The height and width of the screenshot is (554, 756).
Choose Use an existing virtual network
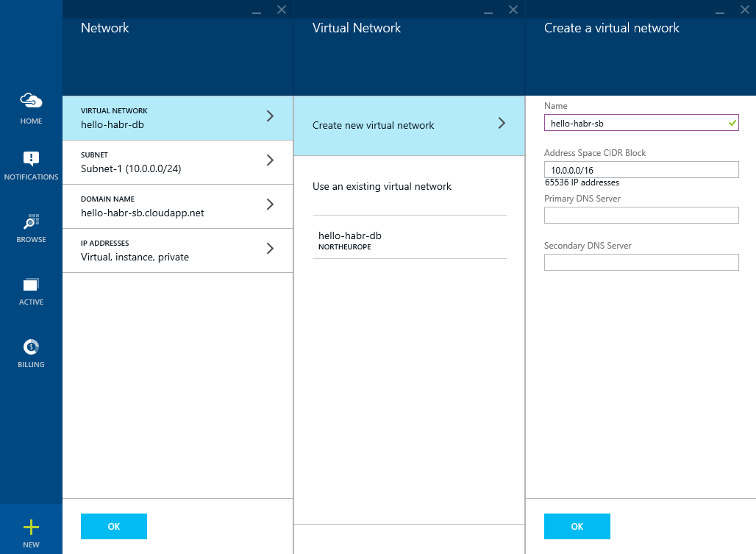click(382, 186)
